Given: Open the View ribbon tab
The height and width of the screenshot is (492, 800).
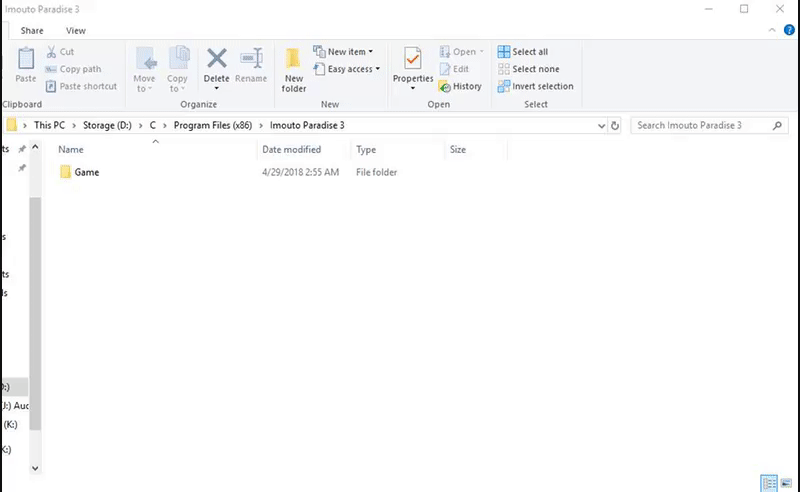Looking at the screenshot, I should pos(76,31).
